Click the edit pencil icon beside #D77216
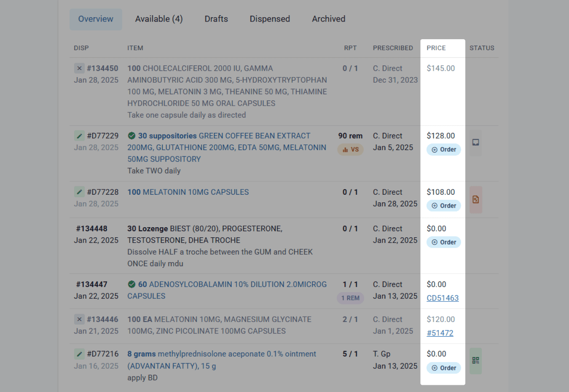The width and height of the screenshot is (569, 392). pyautogui.click(x=79, y=354)
